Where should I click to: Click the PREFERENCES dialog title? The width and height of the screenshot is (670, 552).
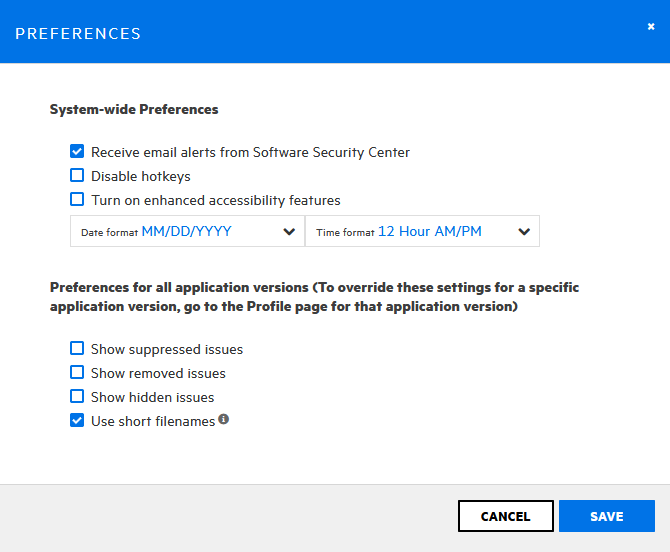click(x=78, y=33)
